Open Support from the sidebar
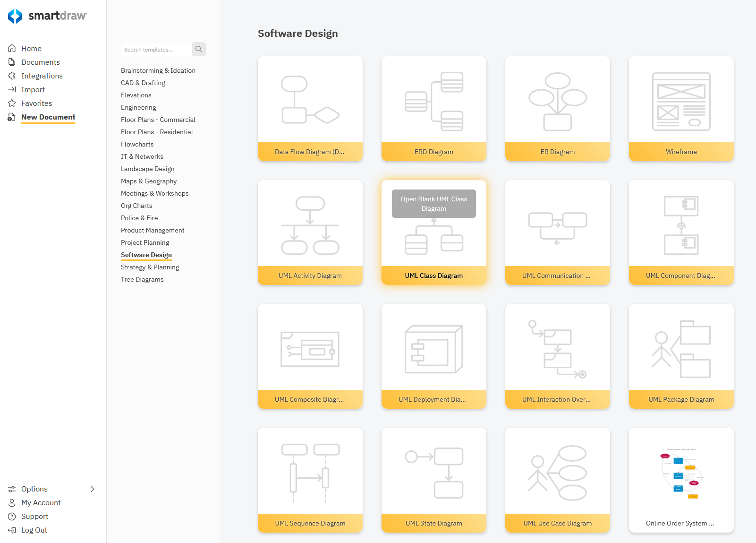The height and width of the screenshot is (543, 756). (x=12, y=516)
